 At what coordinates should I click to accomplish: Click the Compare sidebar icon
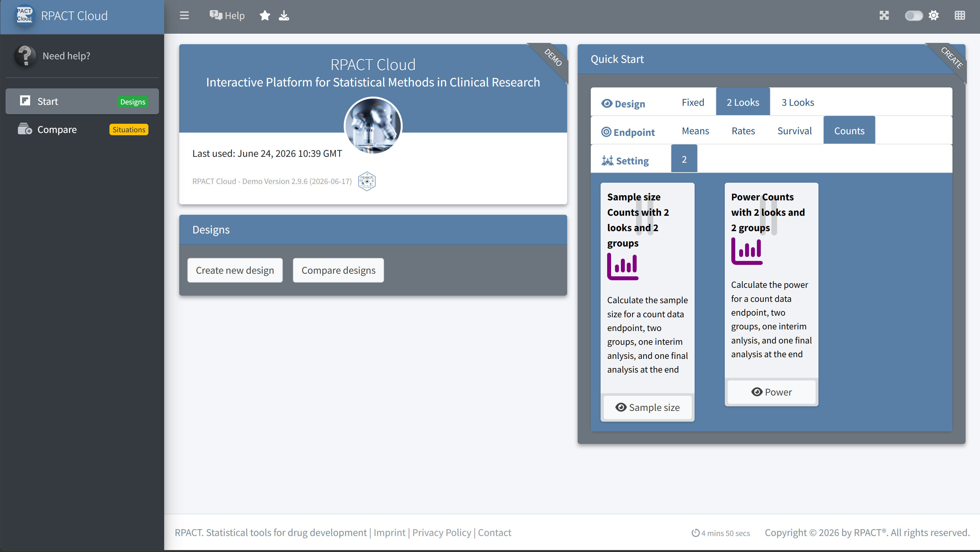pyautogui.click(x=25, y=129)
